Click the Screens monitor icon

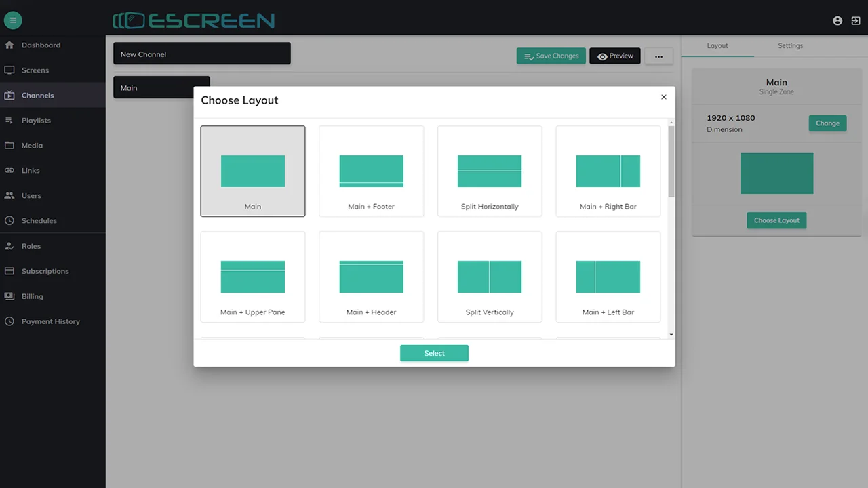coord(9,70)
